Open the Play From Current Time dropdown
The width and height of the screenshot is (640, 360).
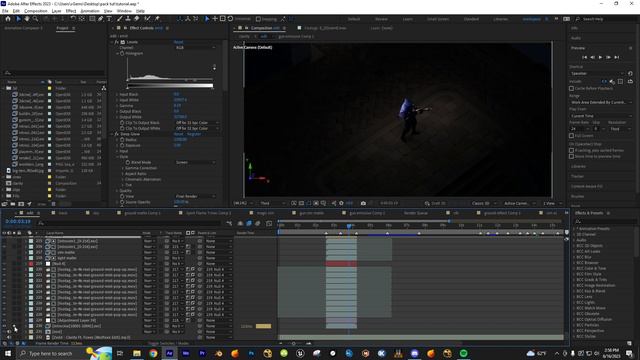pyautogui.click(x=600, y=116)
